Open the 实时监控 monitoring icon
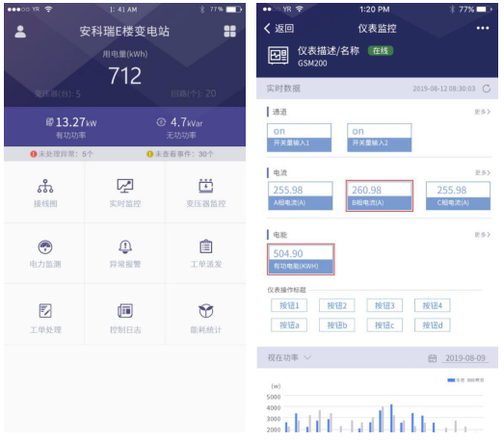The image size is (504, 441). click(x=125, y=186)
